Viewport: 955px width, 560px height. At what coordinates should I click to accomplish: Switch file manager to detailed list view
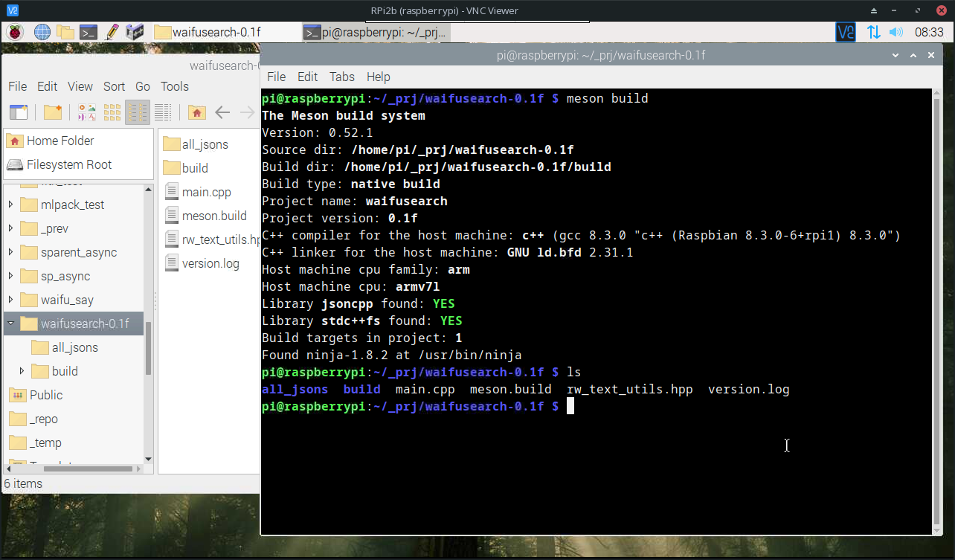point(163,112)
